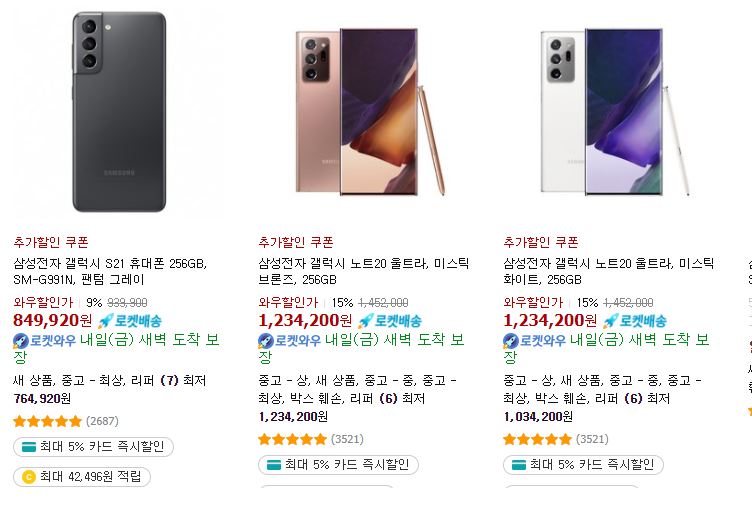
Task: Open the Note20 Ultra Mystic Bronze image
Action: pyautogui.click(x=370, y=112)
